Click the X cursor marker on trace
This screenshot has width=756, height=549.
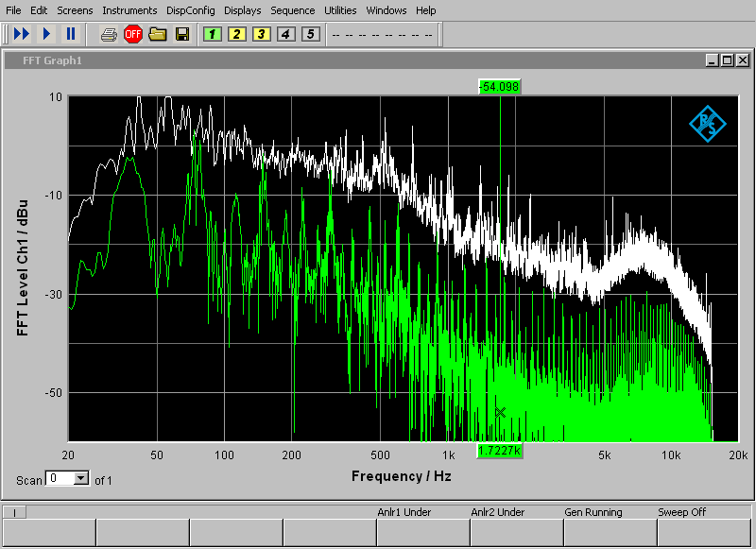[x=500, y=412]
